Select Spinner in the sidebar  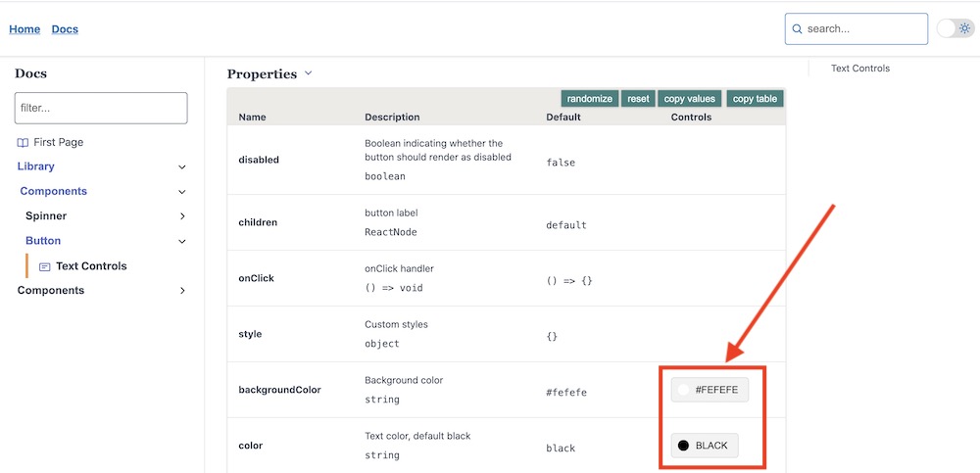[46, 215]
